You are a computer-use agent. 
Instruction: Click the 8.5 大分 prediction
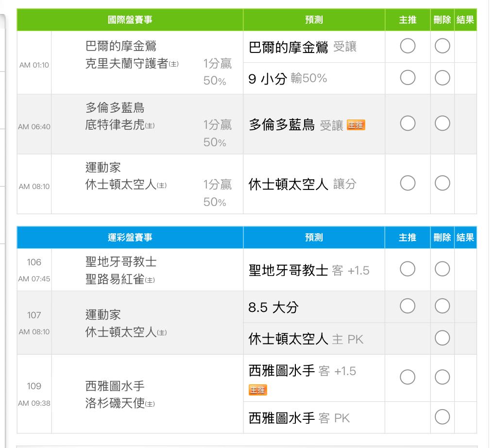click(x=273, y=307)
